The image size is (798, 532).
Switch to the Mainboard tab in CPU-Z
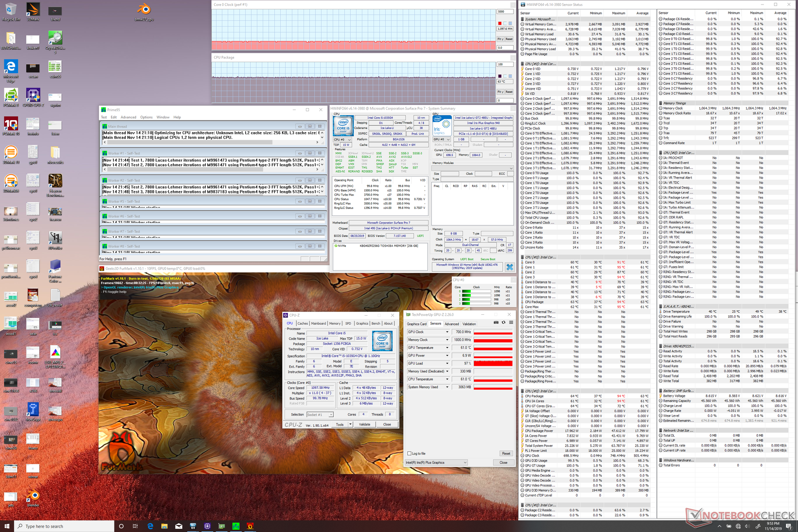click(x=318, y=324)
